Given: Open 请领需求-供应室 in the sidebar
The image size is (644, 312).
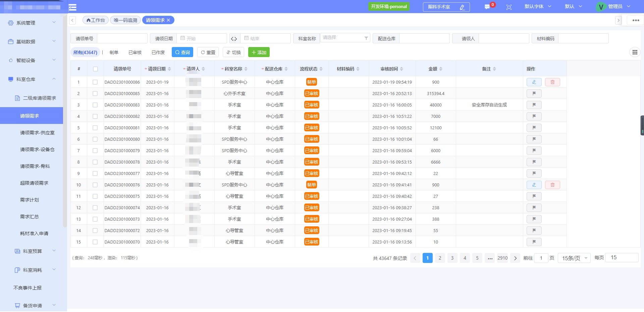Looking at the screenshot, I should pos(37,133).
